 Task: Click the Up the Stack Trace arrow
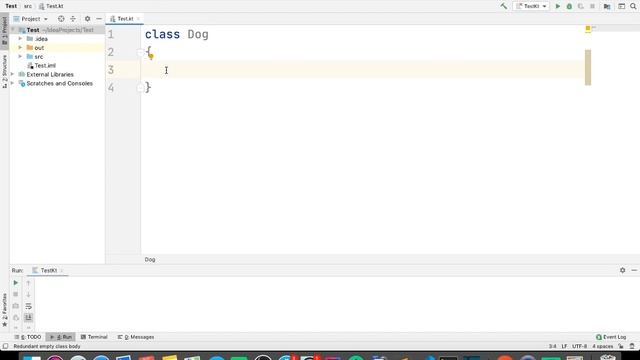[29, 282]
